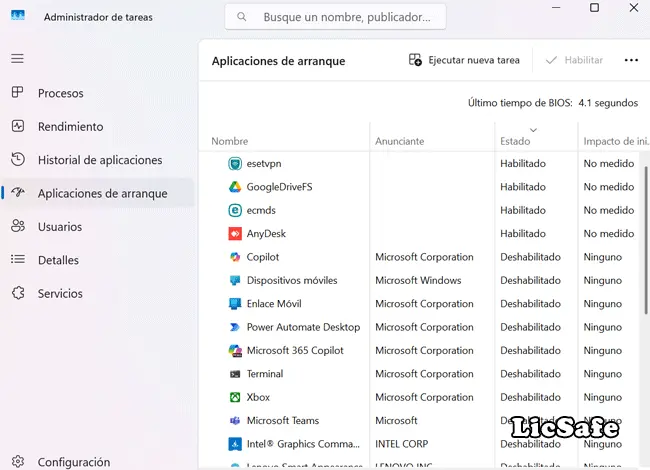
Task: Click Microsoft Windows publisher cell
Action: coord(418,281)
